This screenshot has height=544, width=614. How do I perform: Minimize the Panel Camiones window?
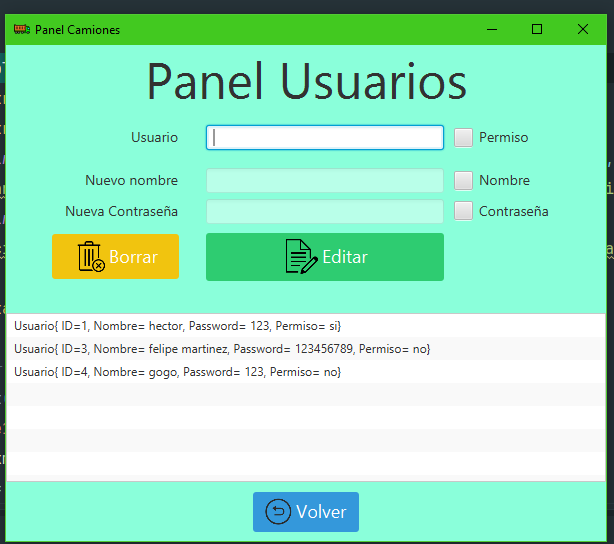(x=492, y=29)
